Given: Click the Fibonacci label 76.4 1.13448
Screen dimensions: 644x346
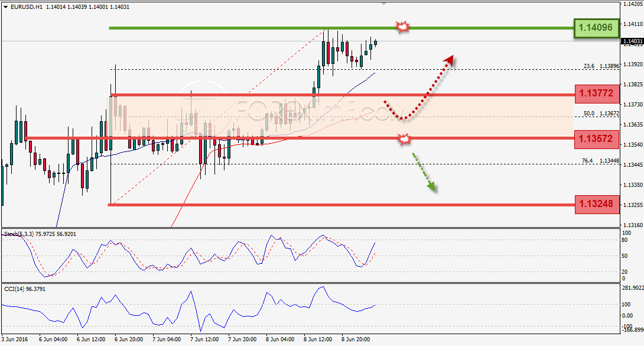Looking at the screenshot, I should tap(600, 161).
